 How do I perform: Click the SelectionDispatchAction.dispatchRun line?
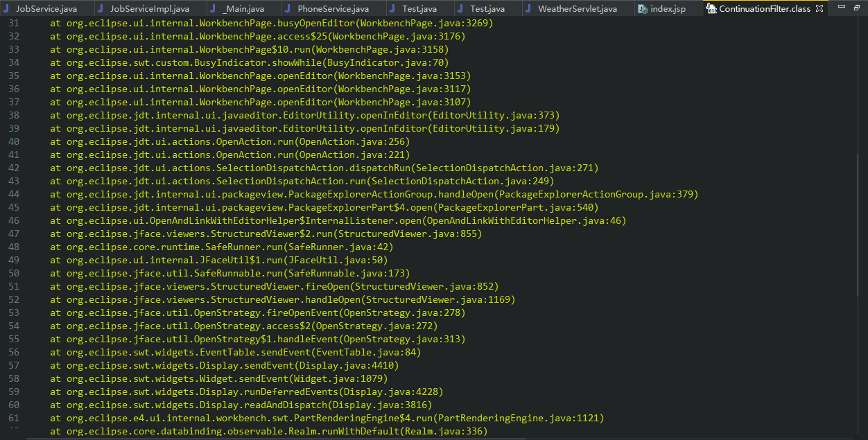(324, 168)
